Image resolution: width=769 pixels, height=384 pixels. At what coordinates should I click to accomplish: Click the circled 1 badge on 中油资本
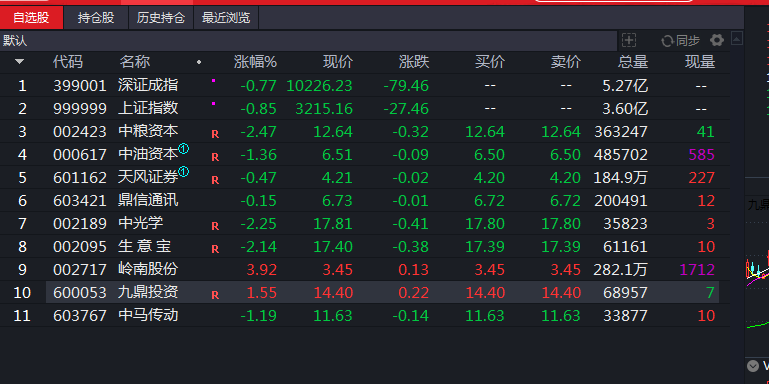tap(183, 148)
